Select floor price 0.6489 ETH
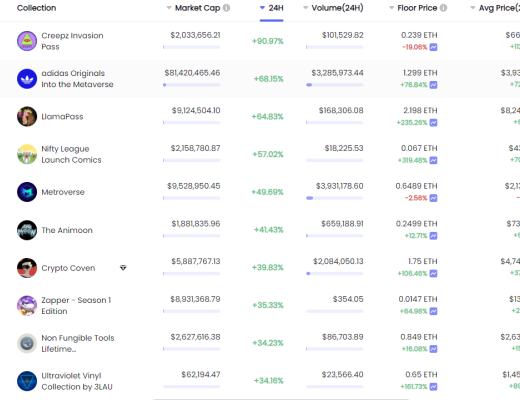 tap(416, 186)
